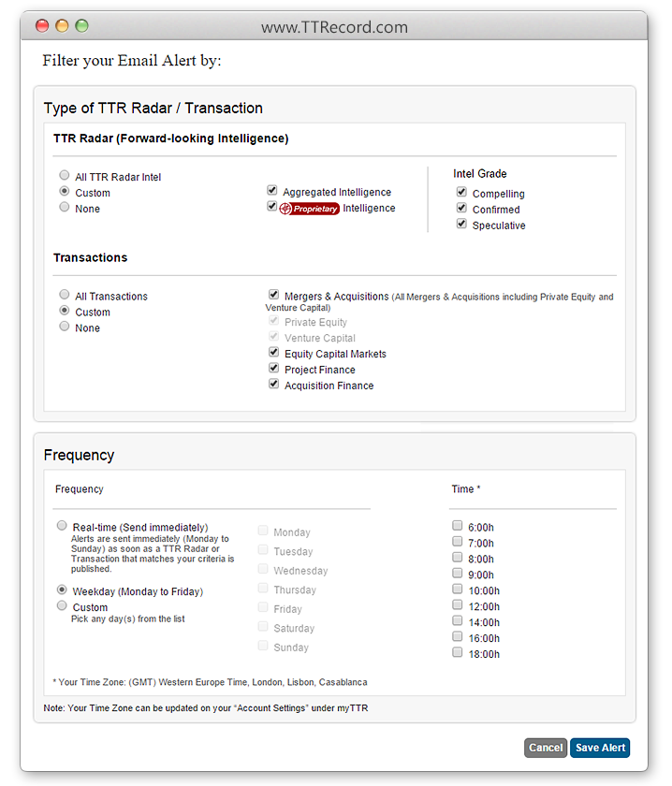Viewport: 672px width, 786px height.
Task: Select All TTR Radar Intel radio button
Action: [x=65, y=176]
